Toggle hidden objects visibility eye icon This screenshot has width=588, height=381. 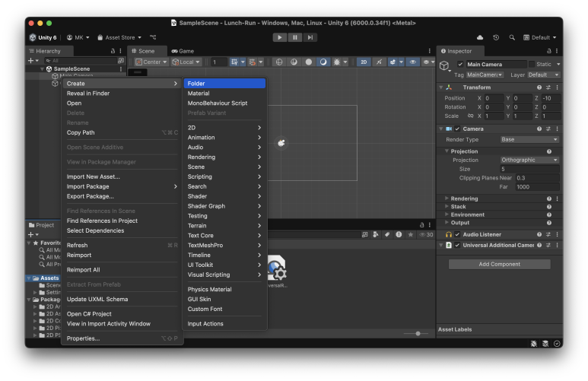pos(413,62)
